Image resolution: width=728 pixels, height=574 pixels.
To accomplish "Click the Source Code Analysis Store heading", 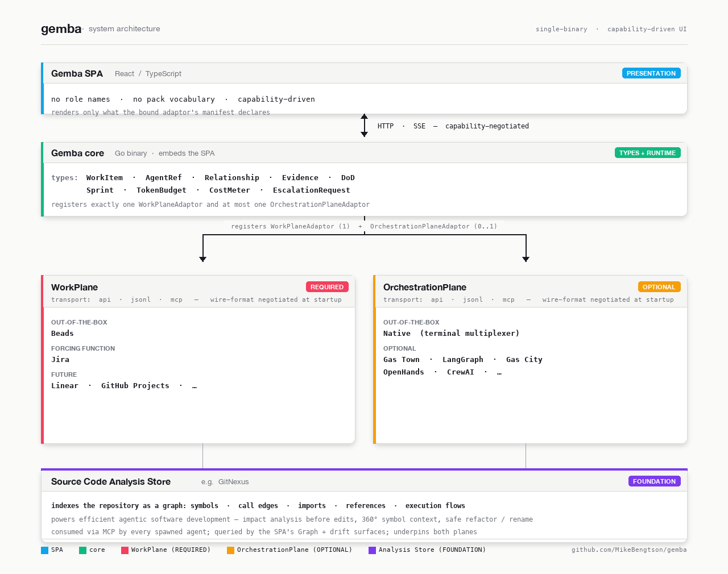I will [x=111, y=481].
